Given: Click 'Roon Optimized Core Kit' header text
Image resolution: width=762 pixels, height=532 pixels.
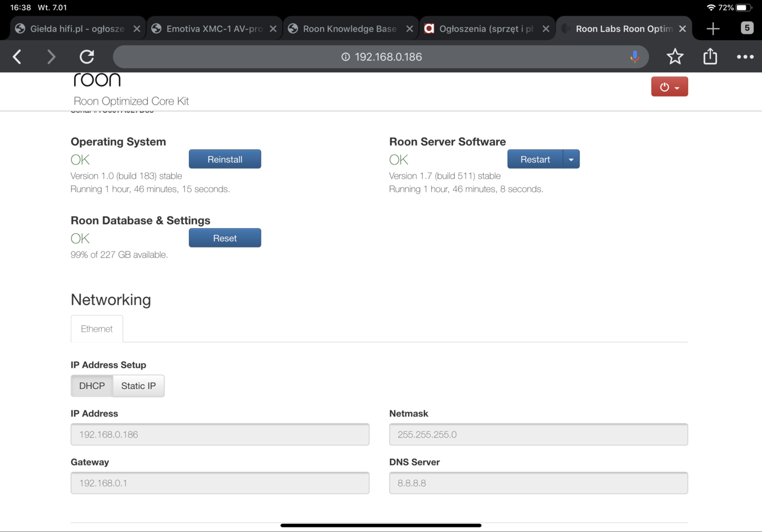Looking at the screenshot, I should click(x=131, y=101).
